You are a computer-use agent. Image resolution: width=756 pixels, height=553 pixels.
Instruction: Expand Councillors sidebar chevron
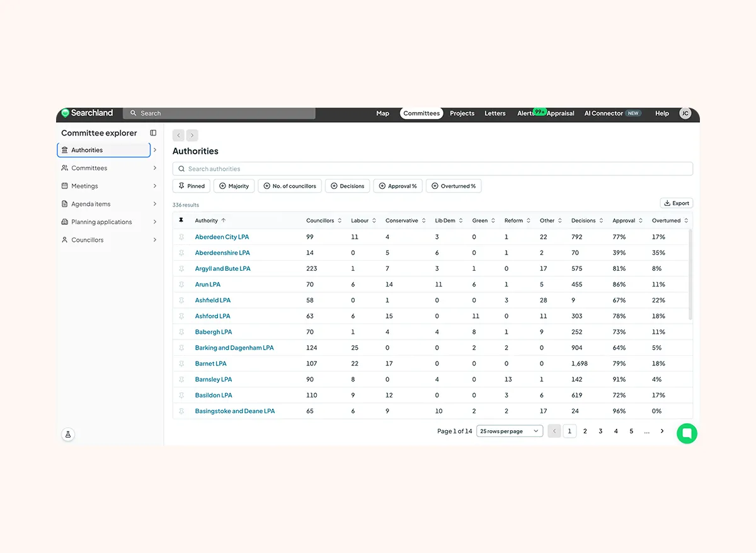[155, 240]
